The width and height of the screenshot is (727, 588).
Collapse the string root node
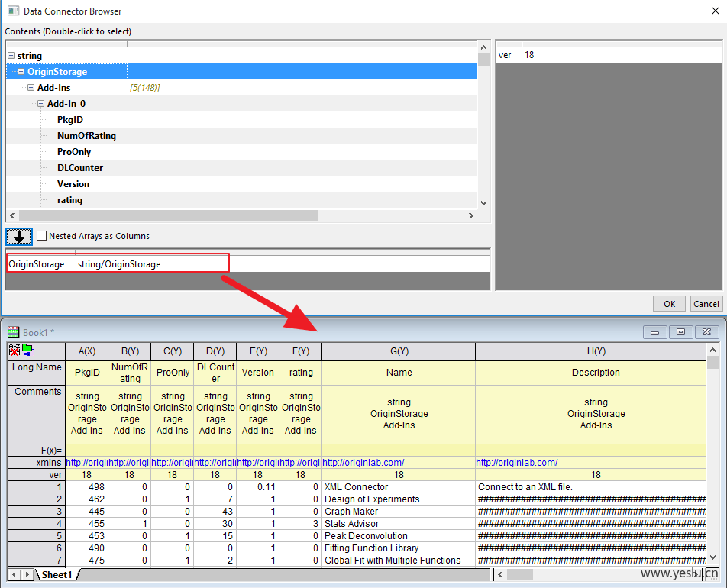11,55
